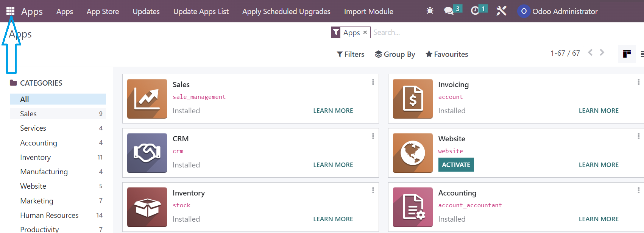This screenshot has height=233, width=644.
Task: Open the Favourites dropdown
Action: coord(447,54)
